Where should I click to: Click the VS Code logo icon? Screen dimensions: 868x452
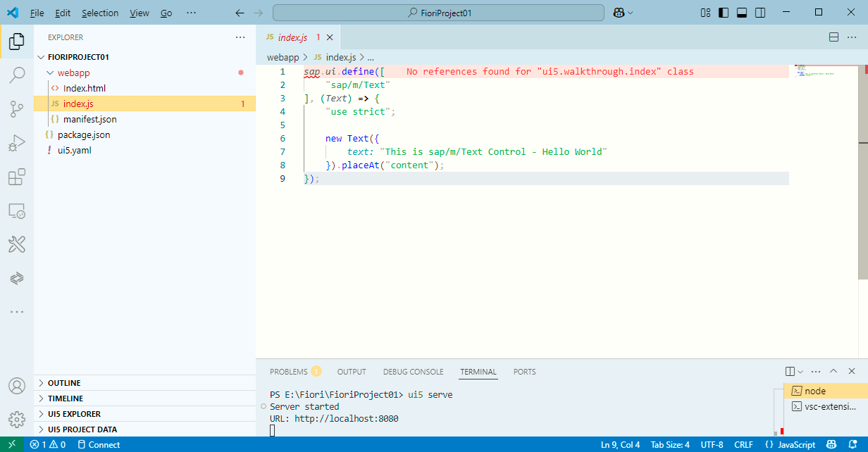pos(12,13)
